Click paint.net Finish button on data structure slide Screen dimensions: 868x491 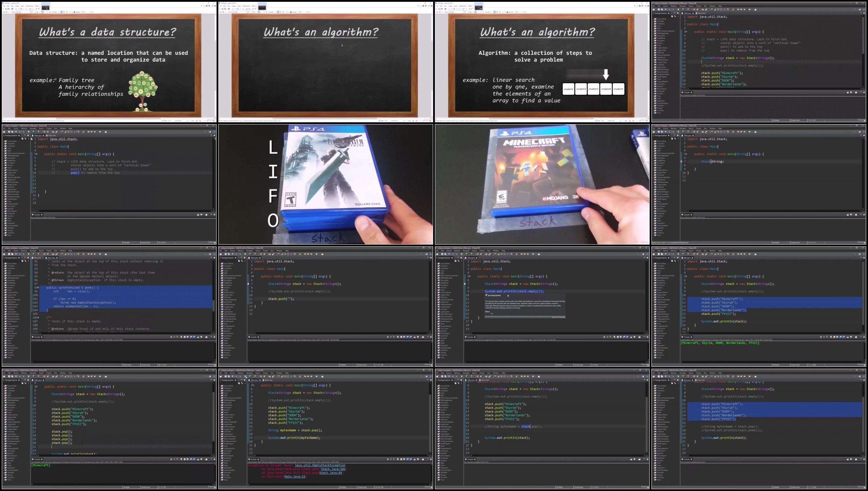click(91, 12)
